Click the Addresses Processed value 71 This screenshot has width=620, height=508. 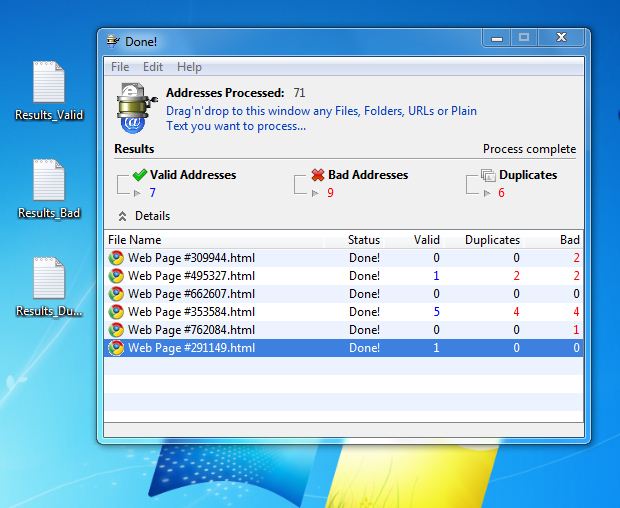pos(299,93)
